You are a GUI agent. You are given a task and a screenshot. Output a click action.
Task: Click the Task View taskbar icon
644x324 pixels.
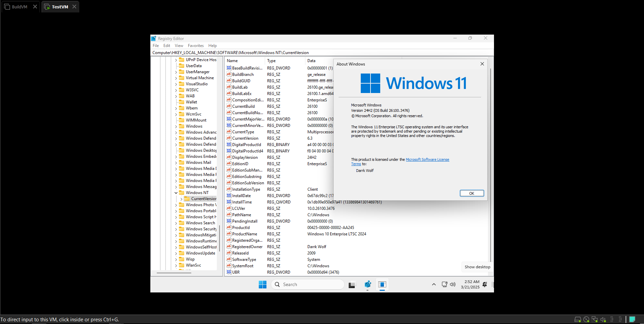[x=352, y=285]
